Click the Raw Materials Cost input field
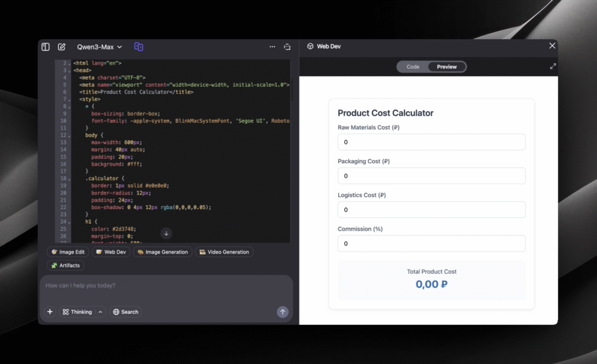The width and height of the screenshot is (597, 364). pos(431,142)
